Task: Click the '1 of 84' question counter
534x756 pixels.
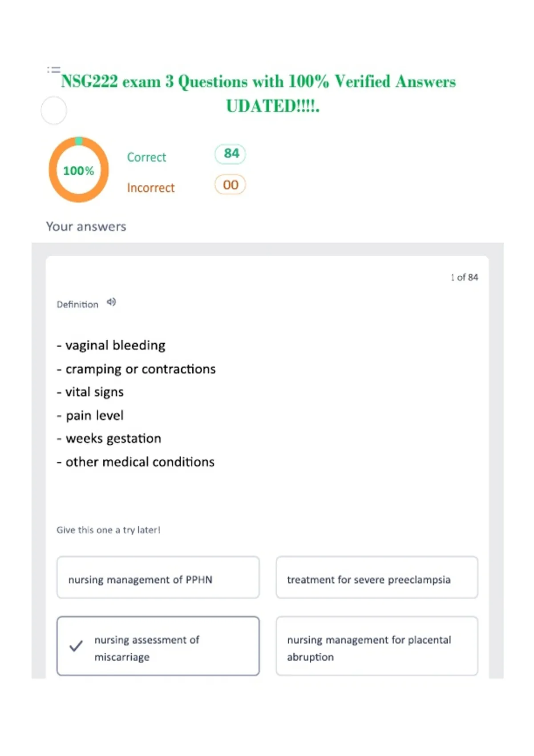Action: (x=464, y=277)
